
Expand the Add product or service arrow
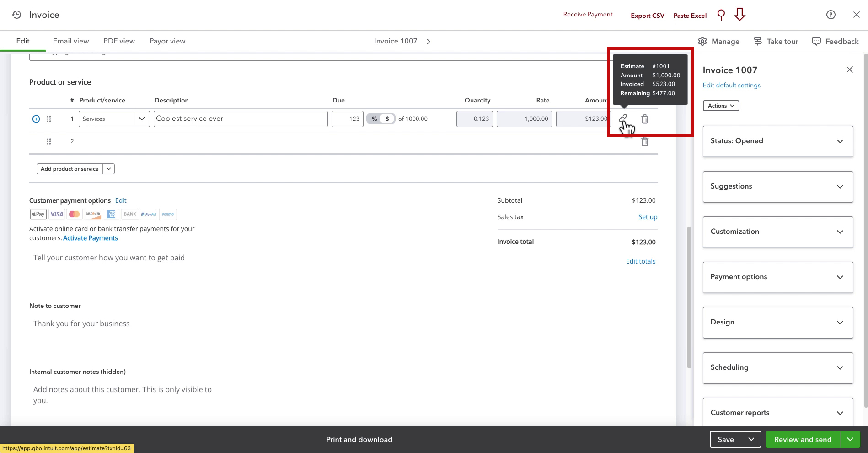[109, 169]
